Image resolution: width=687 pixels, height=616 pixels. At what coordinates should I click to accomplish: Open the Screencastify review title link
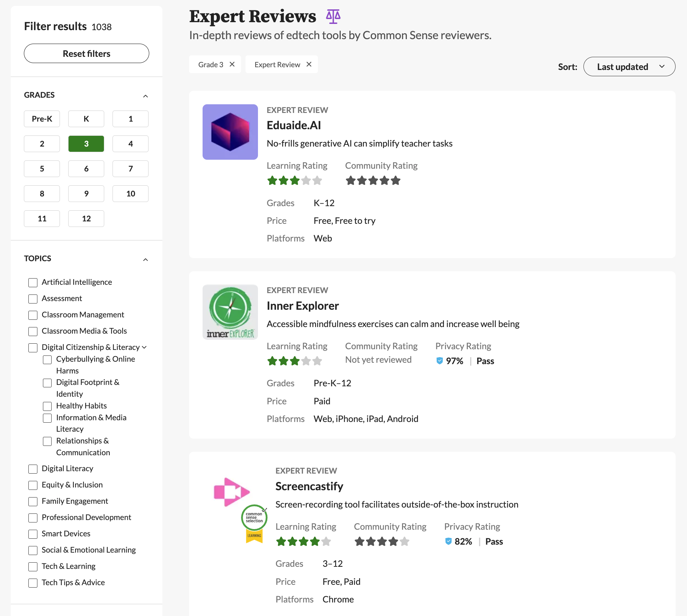(x=309, y=486)
